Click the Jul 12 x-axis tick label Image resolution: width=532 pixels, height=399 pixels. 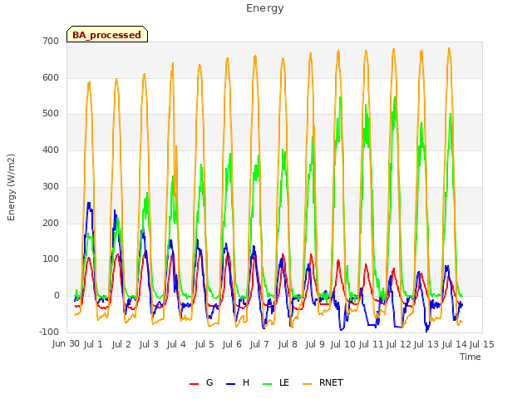click(x=399, y=344)
